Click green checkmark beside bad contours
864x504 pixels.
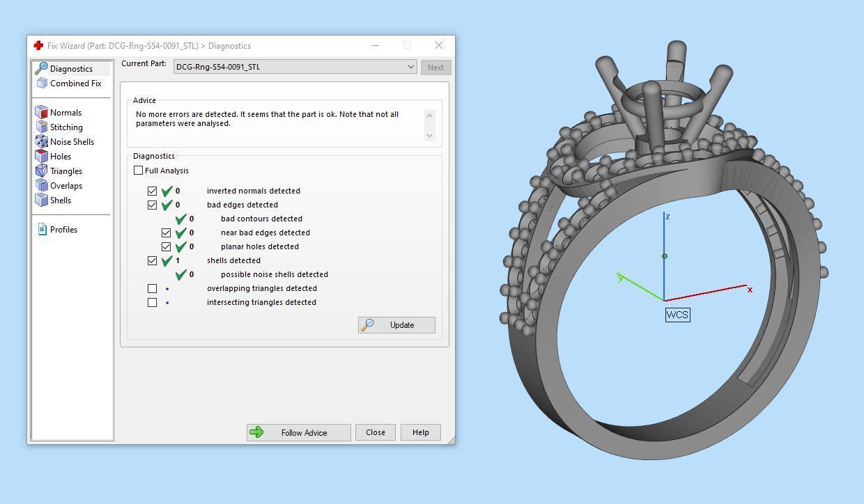[x=180, y=219]
